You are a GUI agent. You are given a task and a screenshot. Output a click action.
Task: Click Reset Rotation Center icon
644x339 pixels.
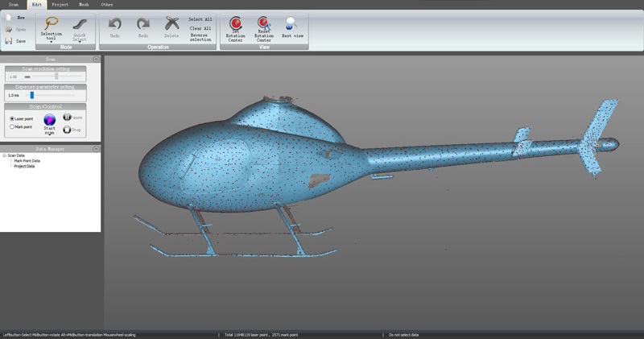[263, 24]
